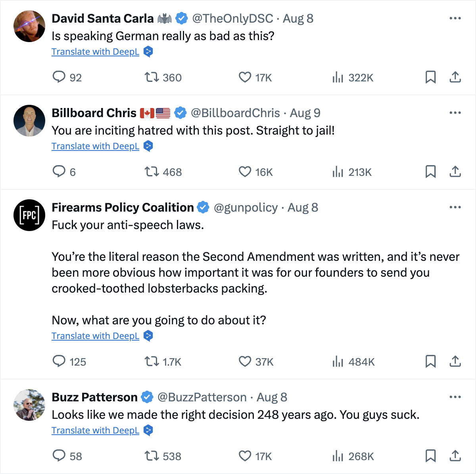The image size is (476, 474).
Task: Translate David Santa Carla's tweet with DeepL
Action: point(95,52)
